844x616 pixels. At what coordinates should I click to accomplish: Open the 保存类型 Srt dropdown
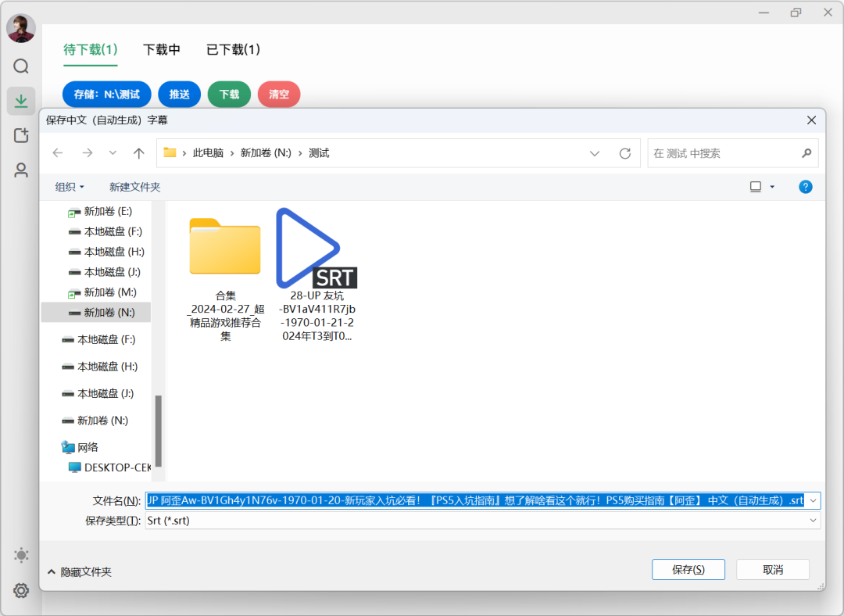click(483, 521)
